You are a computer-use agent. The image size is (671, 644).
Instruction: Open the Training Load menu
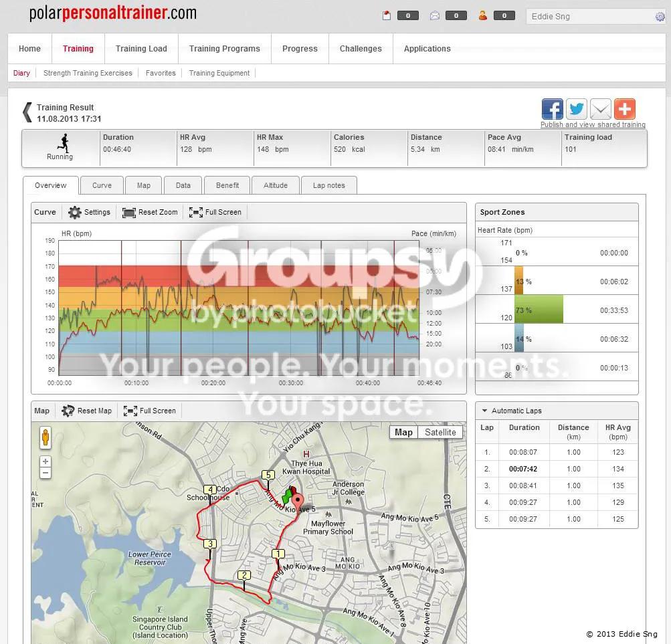coord(141,49)
